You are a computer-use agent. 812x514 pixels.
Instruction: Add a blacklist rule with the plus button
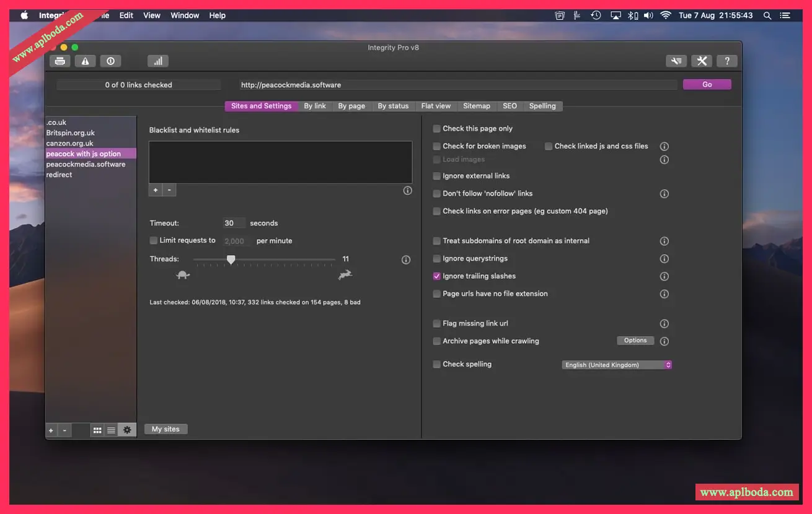click(156, 190)
